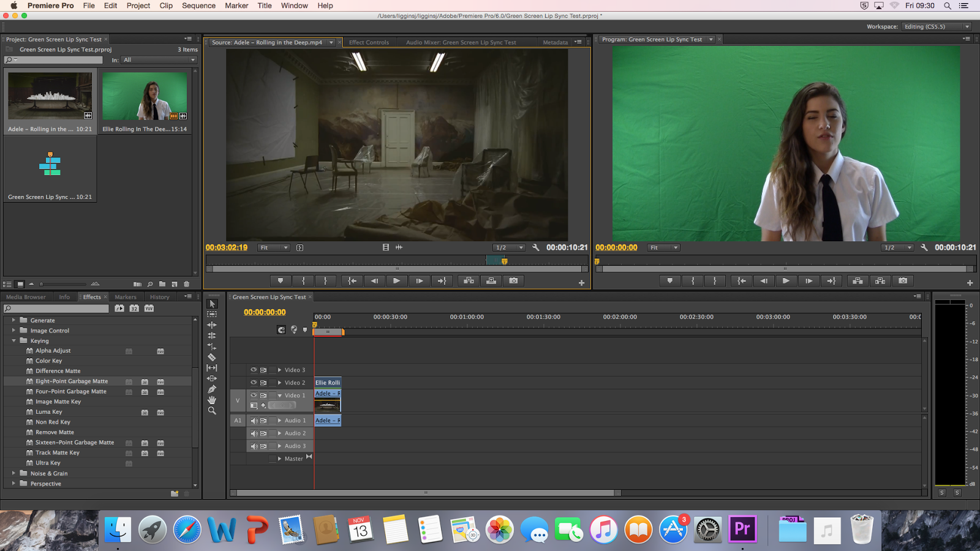This screenshot has width=980, height=551.
Task: Open the wrench settings icon in Source monitor
Action: tap(535, 247)
